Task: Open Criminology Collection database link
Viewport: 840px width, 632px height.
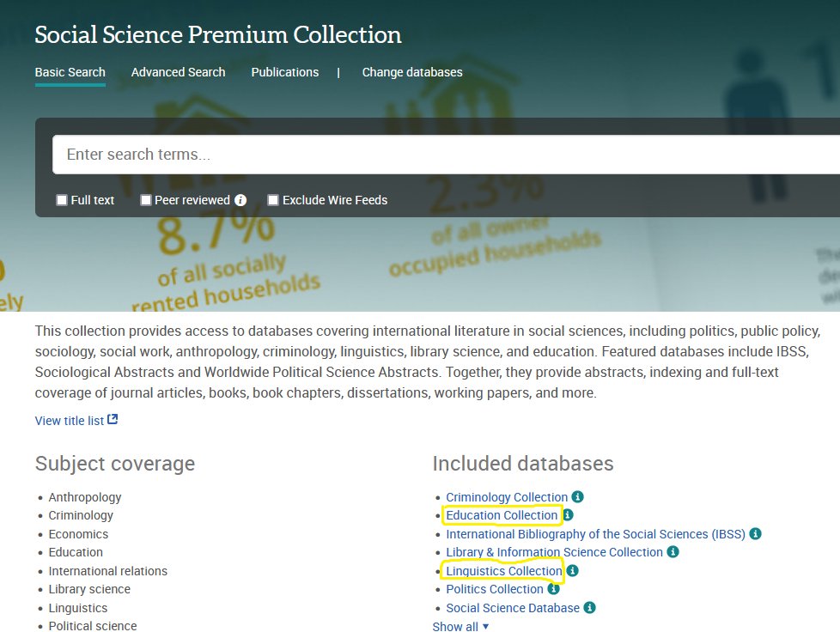Action: pyautogui.click(x=507, y=497)
